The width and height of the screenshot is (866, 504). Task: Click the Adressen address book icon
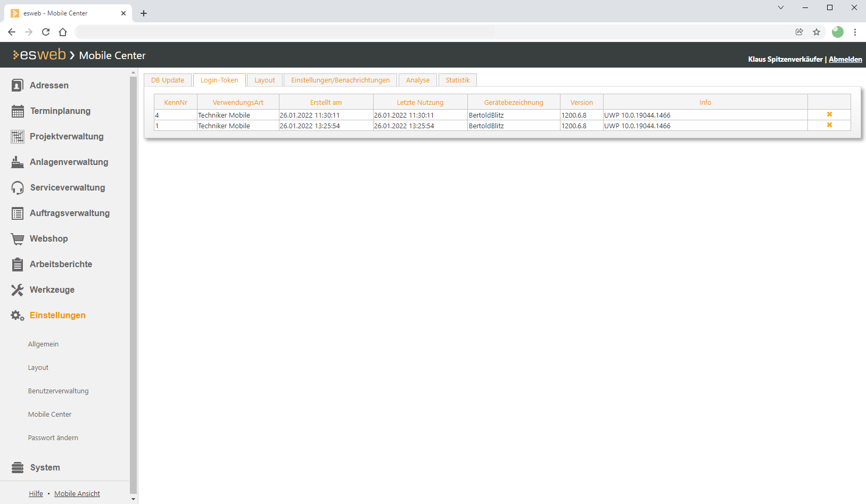[18, 85]
